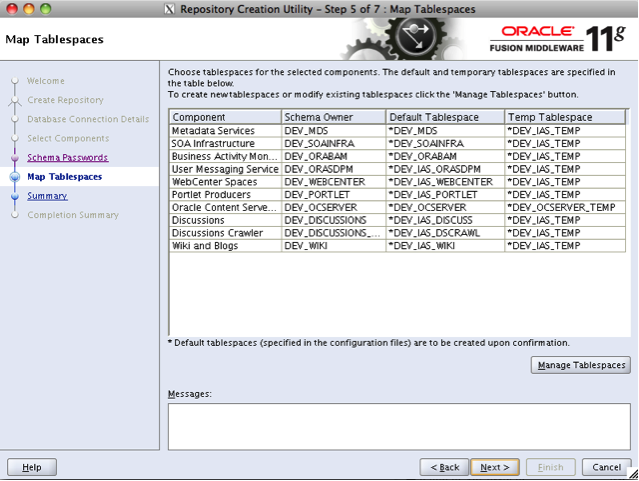Click inside the Messages text area
Screen dimensions: 639x481
398,425
